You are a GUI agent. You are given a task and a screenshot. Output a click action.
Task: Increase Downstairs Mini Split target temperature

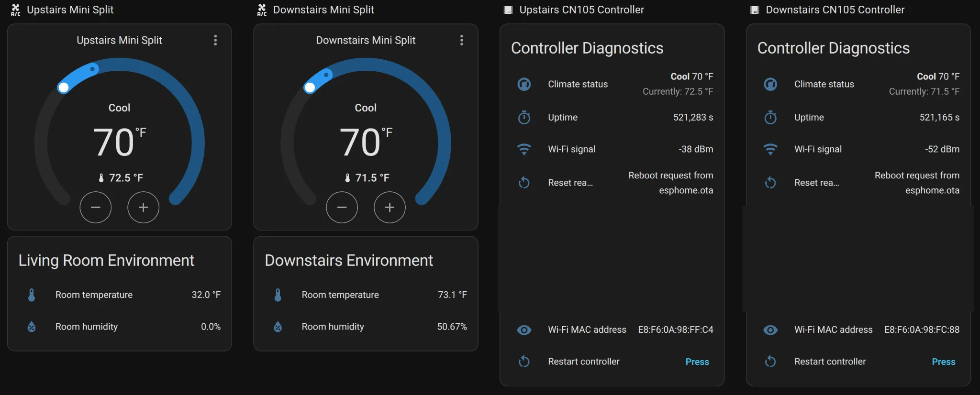pos(390,208)
